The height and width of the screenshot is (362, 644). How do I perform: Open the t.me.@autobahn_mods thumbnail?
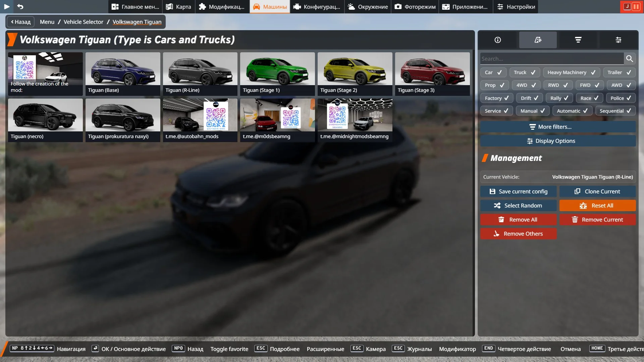coord(200,120)
